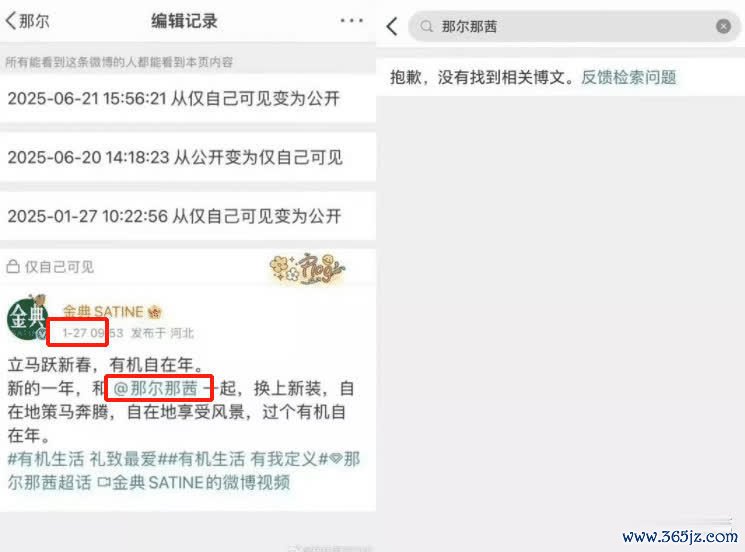
Task: Open the 金典 profile avatar
Action: 27,317
